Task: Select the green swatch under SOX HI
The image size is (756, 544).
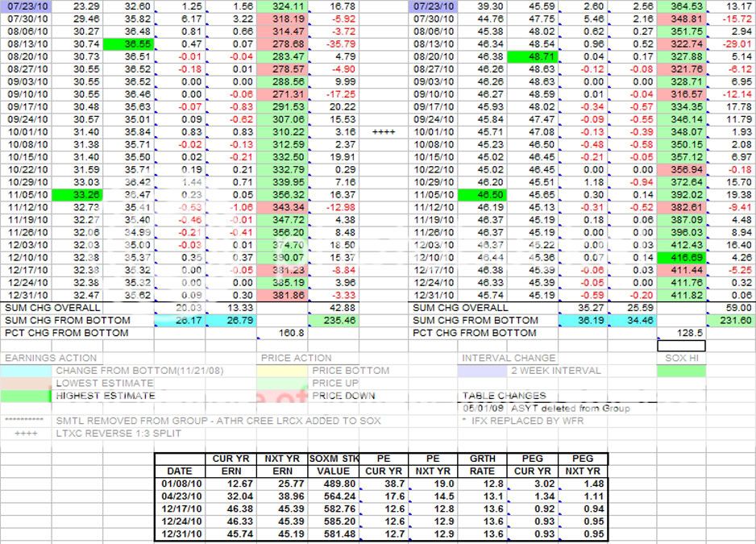Action: click(x=681, y=371)
